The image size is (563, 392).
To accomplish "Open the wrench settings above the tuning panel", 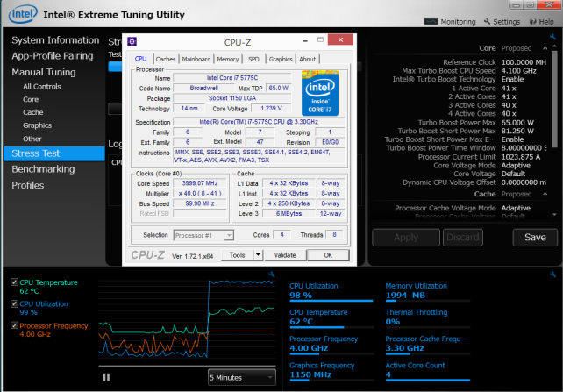I will coord(552,37).
